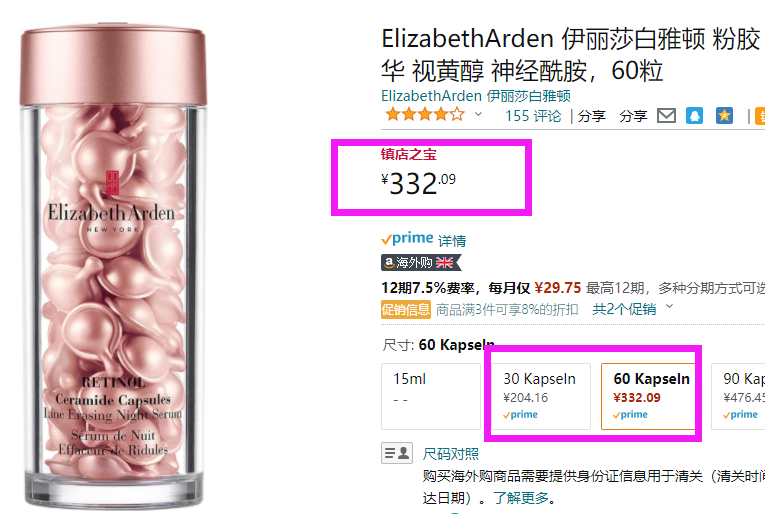Open the 尺码对照 size chart link

click(x=451, y=454)
